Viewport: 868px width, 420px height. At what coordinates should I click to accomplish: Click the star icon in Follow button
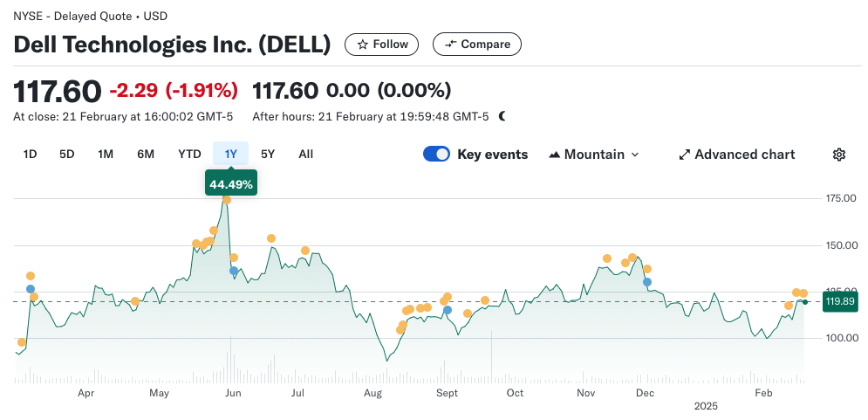coord(362,45)
